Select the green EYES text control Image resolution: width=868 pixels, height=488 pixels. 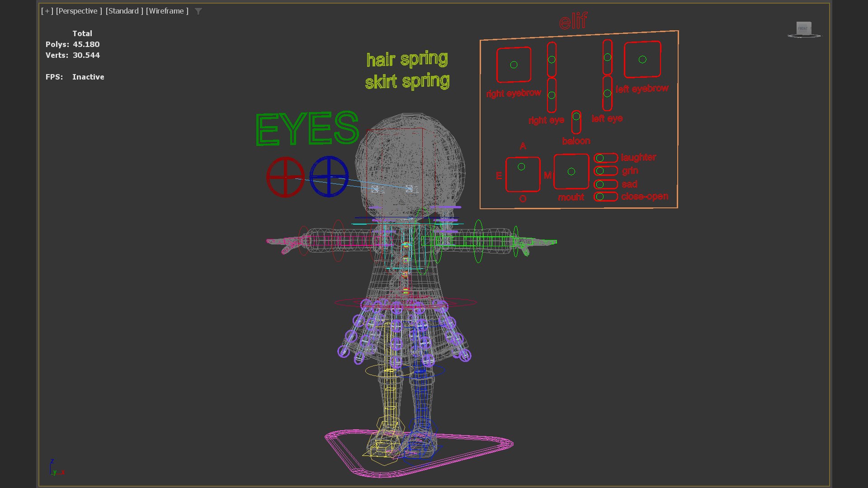[307, 128]
